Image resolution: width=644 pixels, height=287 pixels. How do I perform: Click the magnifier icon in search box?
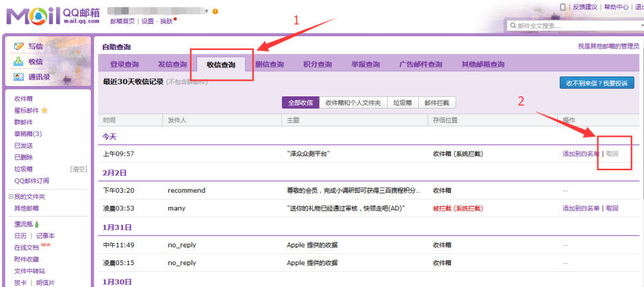click(513, 25)
